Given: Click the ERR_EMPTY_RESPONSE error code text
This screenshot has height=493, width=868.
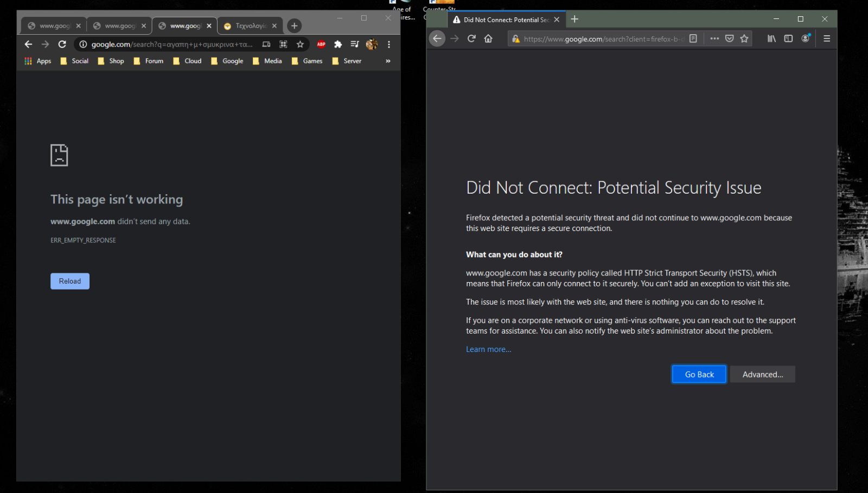Looking at the screenshot, I should click(83, 240).
